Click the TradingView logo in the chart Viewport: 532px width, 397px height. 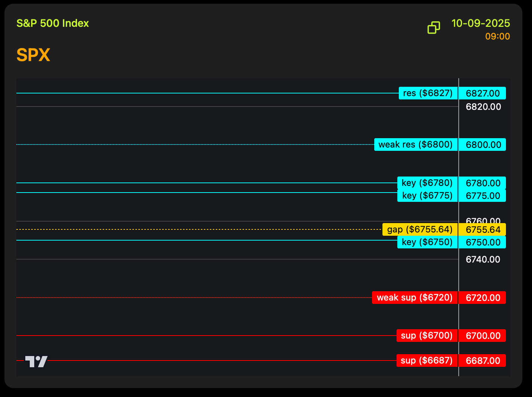[36, 361]
